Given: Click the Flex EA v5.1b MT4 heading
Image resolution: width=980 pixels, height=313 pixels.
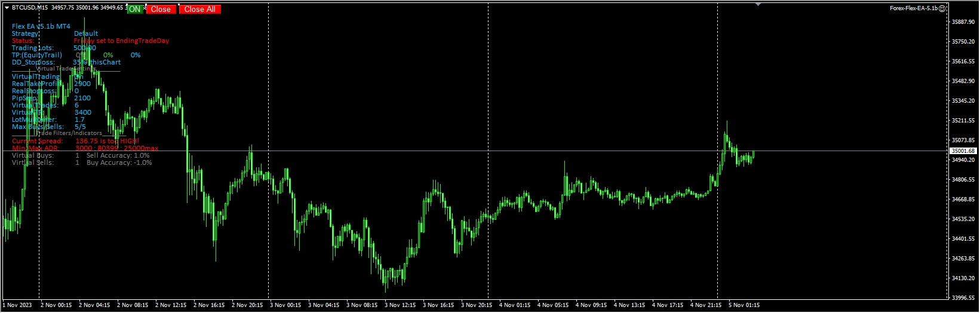Looking at the screenshot, I should coord(41,26).
